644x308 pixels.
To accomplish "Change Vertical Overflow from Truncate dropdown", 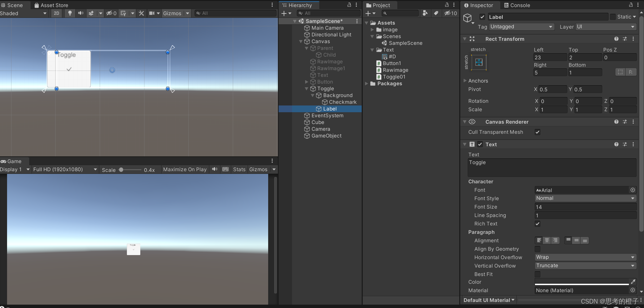I will pyautogui.click(x=584, y=266).
